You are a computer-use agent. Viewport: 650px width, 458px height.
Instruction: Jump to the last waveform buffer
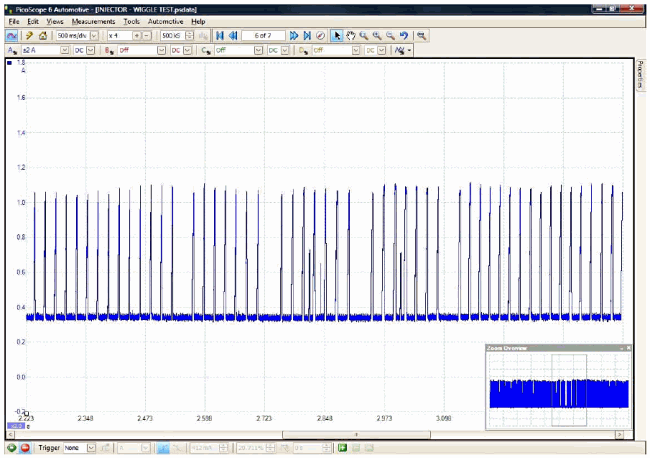[x=307, y=35]
